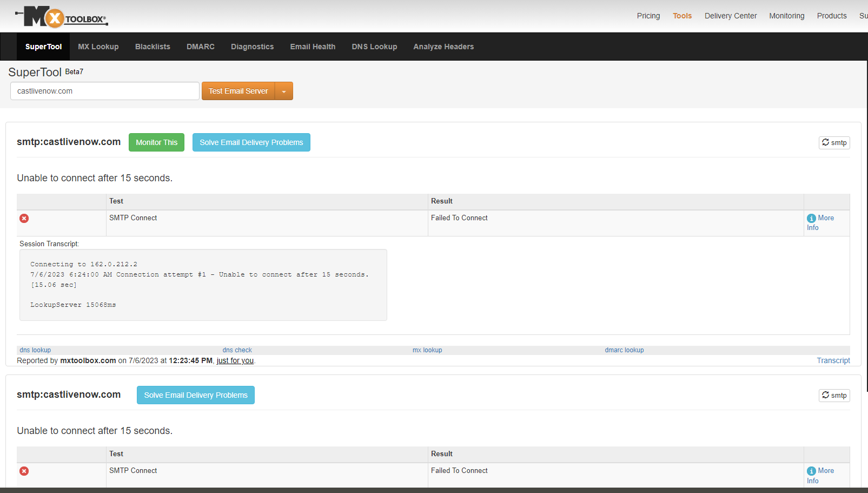Open the dns check link

pyautogui.click(x=237, y=350)
